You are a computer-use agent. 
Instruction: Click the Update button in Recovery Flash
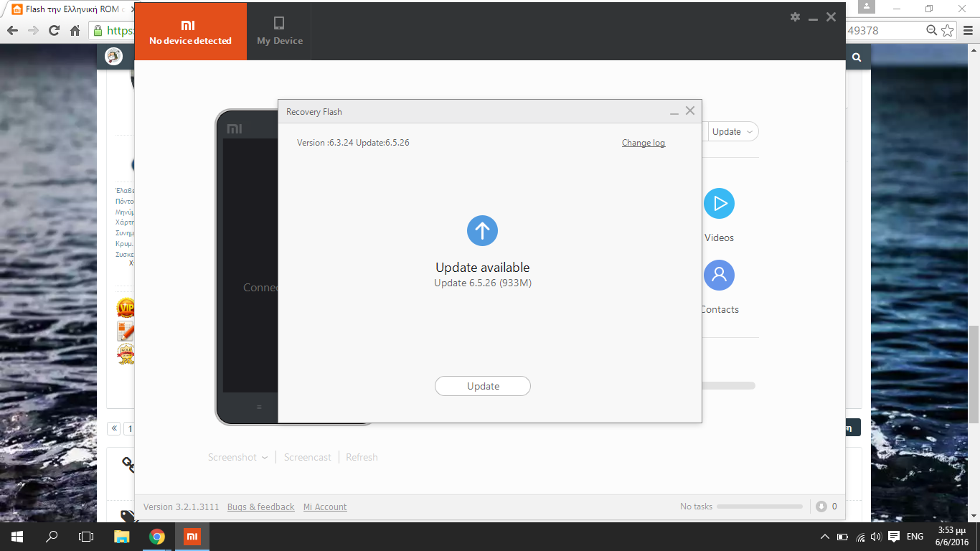(483, 386)
